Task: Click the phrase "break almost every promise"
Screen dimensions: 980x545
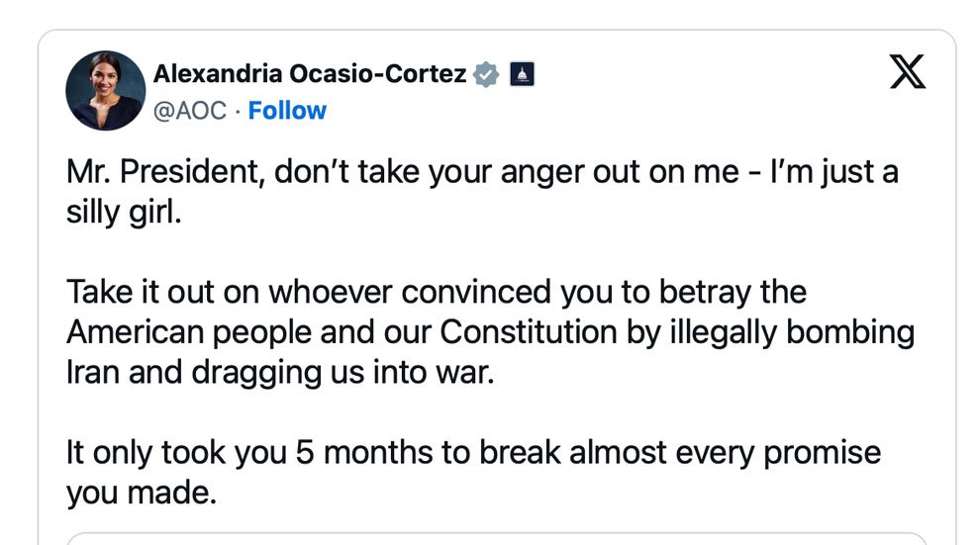Action: click(680, 453)
